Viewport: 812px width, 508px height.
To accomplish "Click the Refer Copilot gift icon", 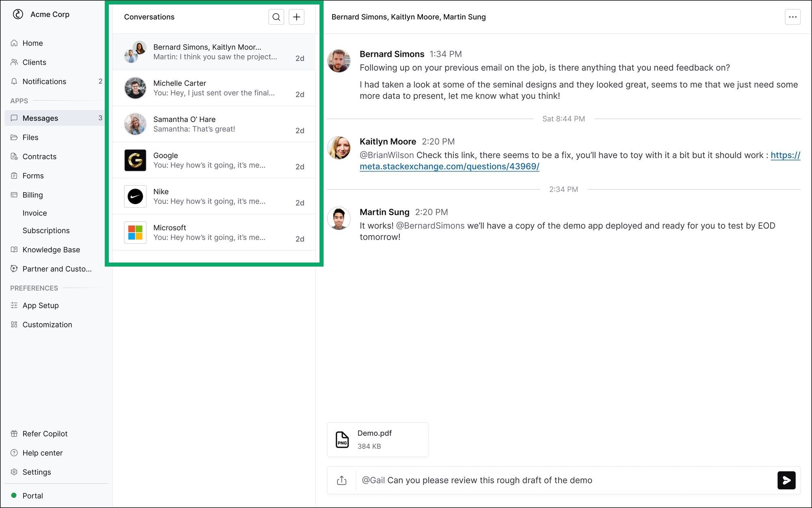I will pyautogui.click(x=14, y=434).
